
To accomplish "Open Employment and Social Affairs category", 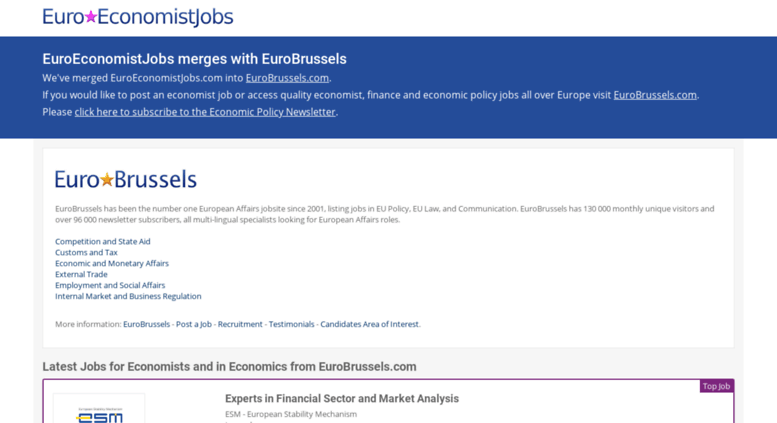I will [x=110, y=285].
